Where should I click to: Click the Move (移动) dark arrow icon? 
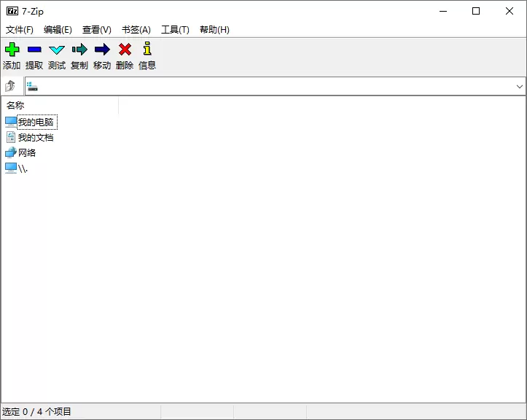point(102,50)
